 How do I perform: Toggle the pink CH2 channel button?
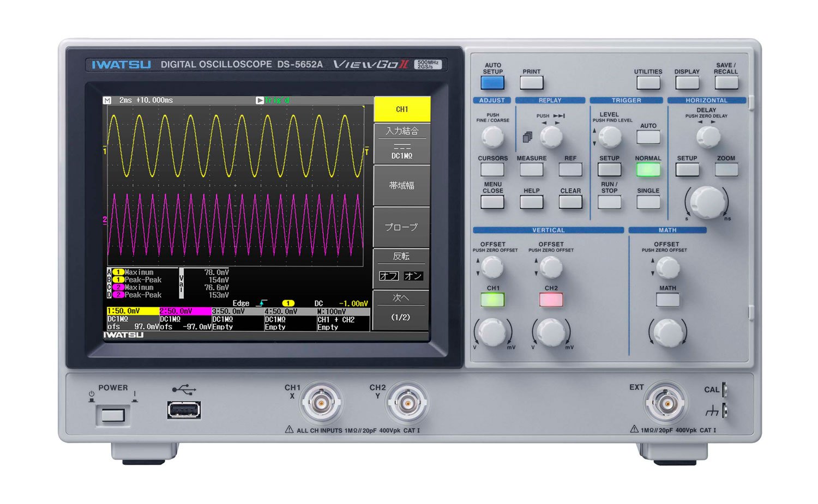click(x=551, y=299)
